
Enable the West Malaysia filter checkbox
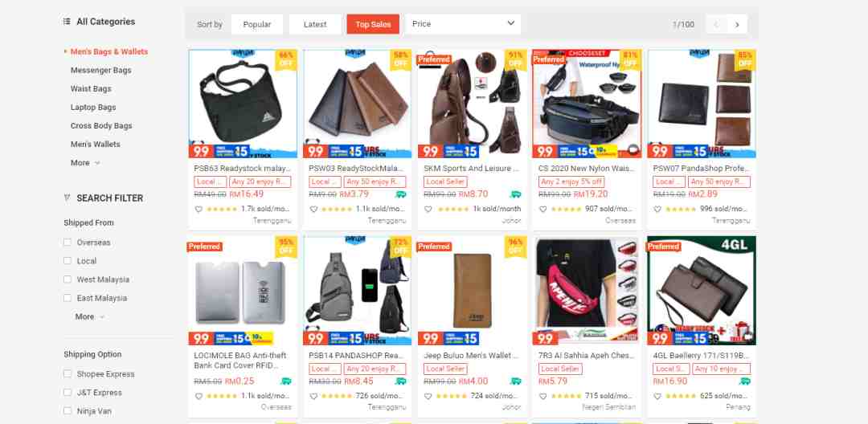coord(68,279)
